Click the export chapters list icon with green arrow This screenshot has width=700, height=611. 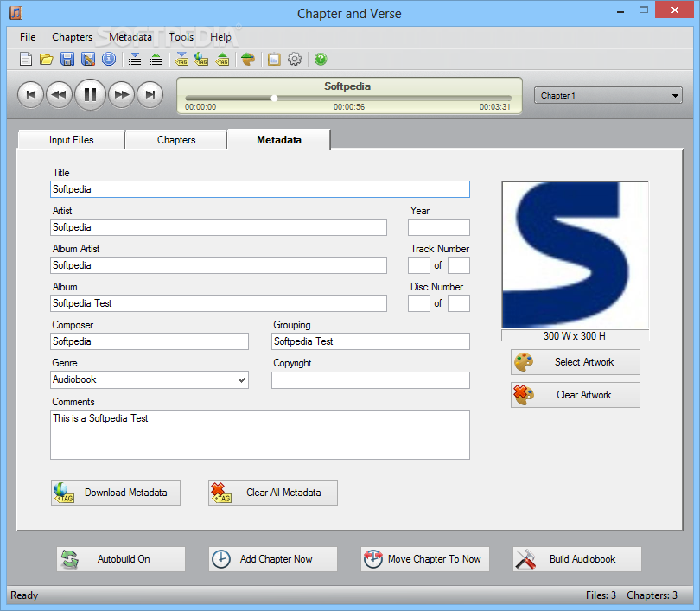(156, 59)
